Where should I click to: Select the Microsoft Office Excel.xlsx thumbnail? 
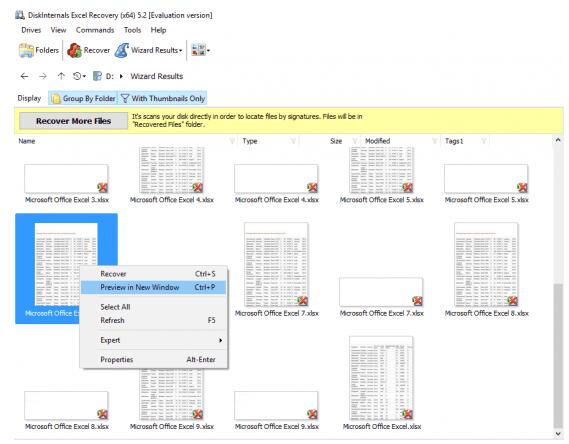pyautogui.click(x=381, y=378)
